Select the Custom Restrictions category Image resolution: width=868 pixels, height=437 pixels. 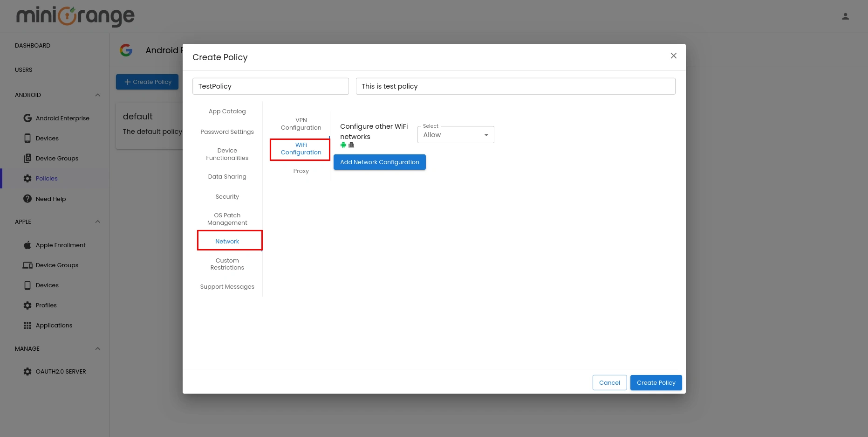[227, 264]
